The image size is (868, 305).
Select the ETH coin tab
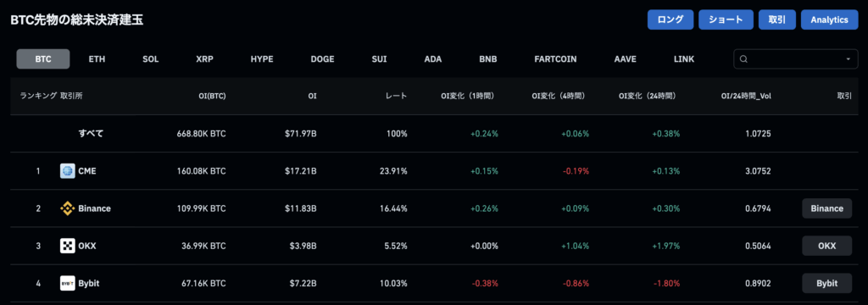click(97, 58)
